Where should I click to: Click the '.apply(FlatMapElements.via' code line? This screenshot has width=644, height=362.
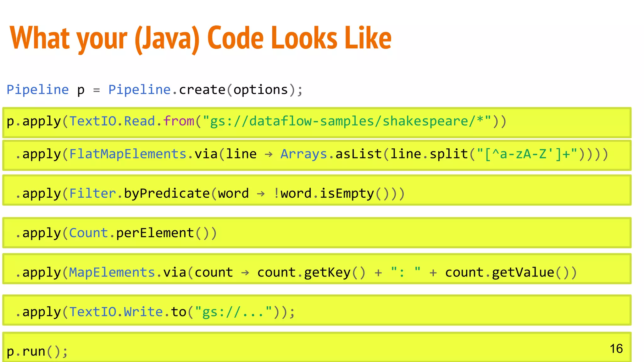pos(317,155)
